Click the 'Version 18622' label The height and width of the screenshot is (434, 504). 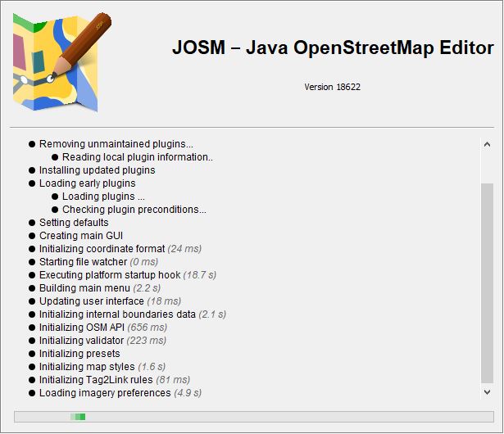(333, 87)
